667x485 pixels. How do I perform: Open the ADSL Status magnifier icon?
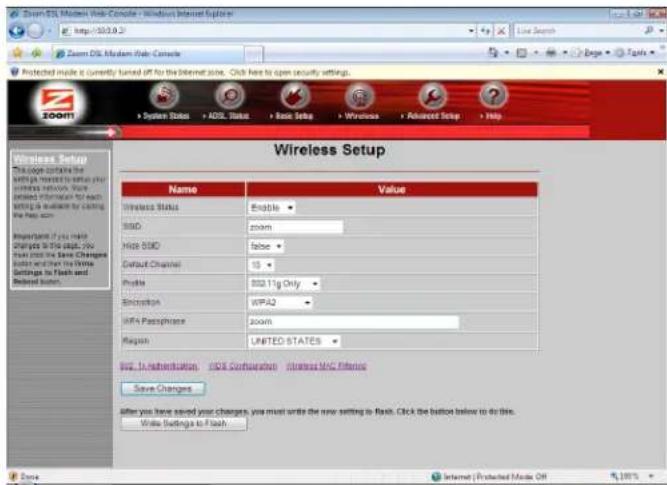coord(230,96)
